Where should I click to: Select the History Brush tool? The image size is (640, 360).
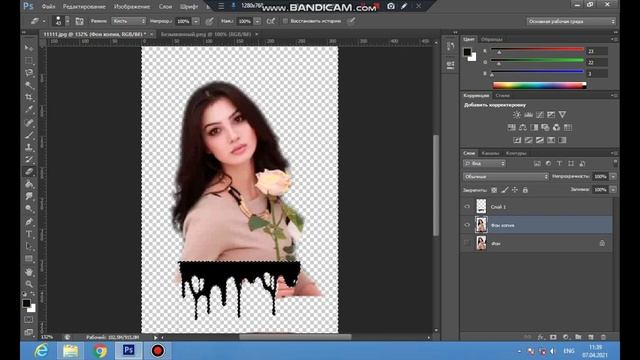pos(29,159)
